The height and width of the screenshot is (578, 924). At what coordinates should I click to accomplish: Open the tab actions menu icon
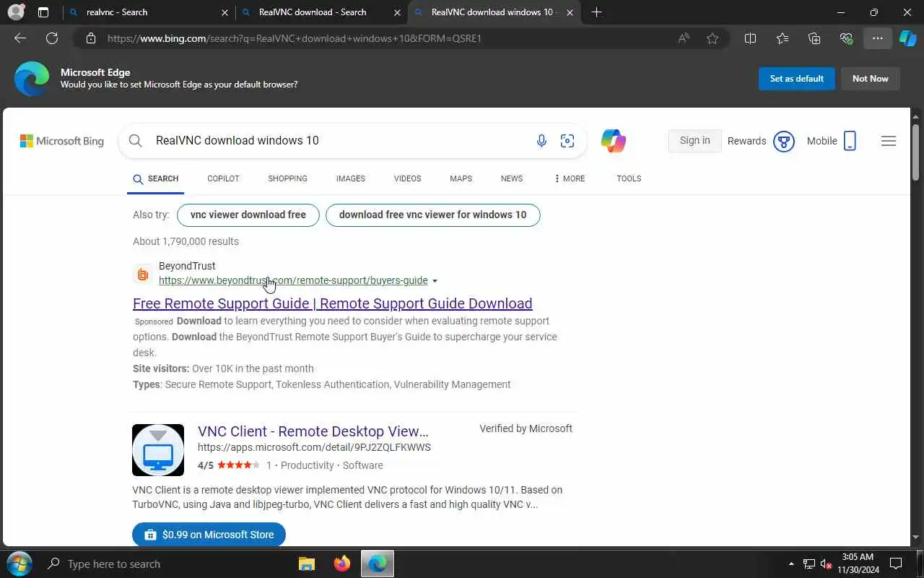point(43,12)
